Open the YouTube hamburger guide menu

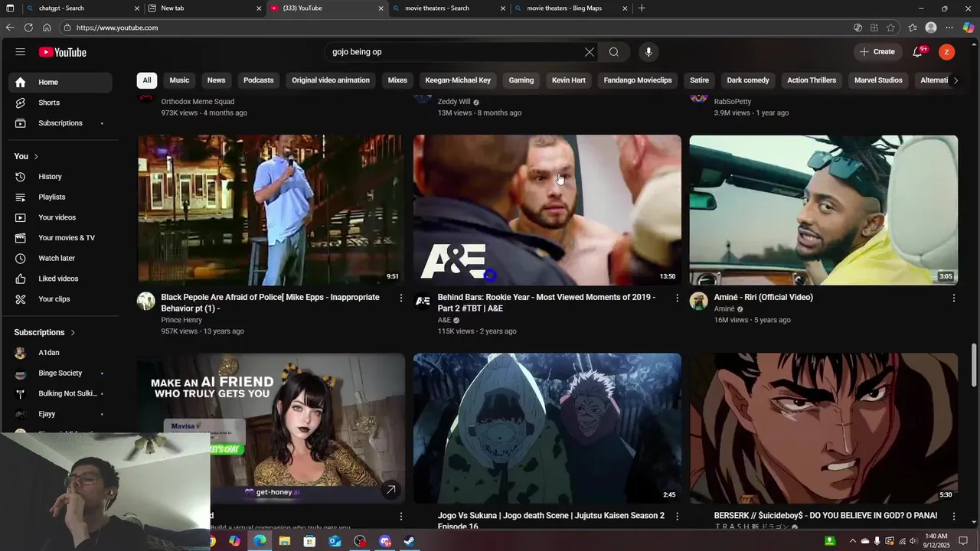coord(21,52)
